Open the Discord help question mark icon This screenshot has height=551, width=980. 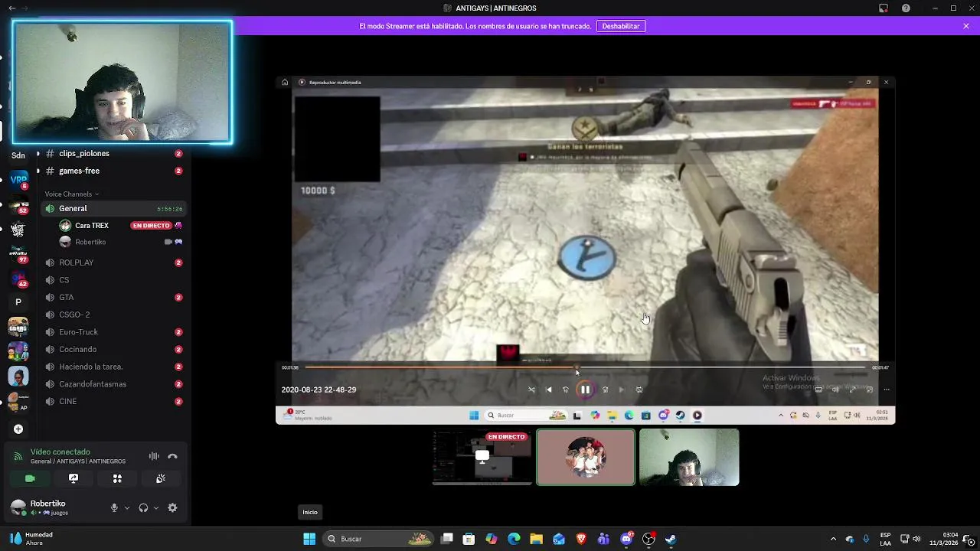click(x=906, y=8)
